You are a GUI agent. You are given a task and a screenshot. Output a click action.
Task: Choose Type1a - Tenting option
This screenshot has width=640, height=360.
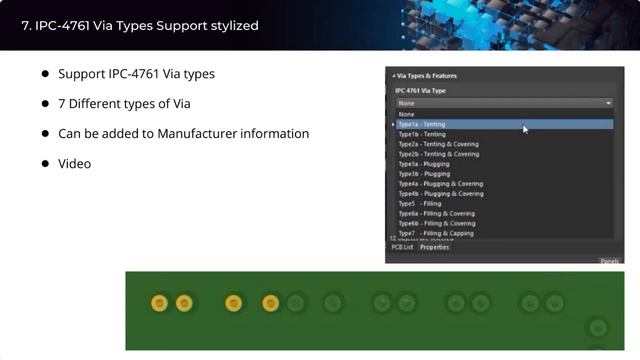(505, 124)
